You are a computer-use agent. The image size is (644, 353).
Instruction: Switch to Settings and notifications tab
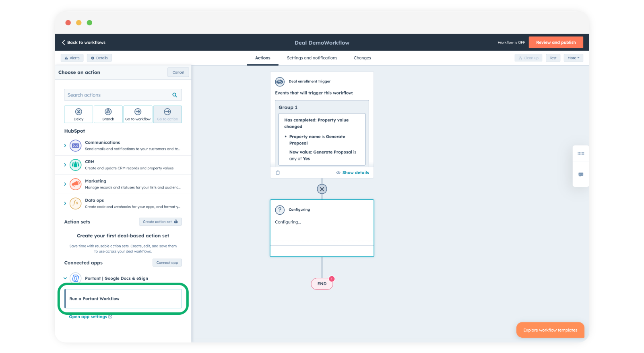point(312,58)
